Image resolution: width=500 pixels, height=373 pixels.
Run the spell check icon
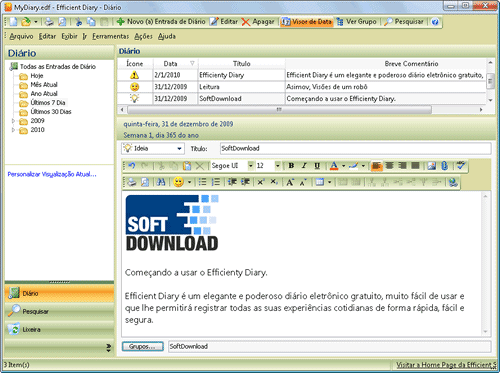coord(461,165)
